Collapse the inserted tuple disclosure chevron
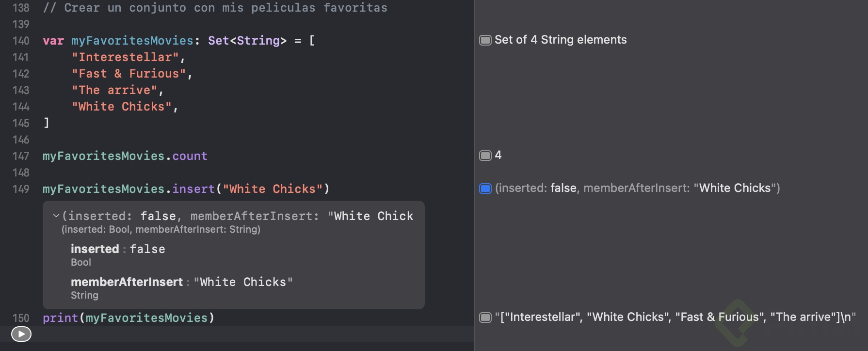Viewport: 868px width, 351px height. pyautogui.click(x=56, y=216)
